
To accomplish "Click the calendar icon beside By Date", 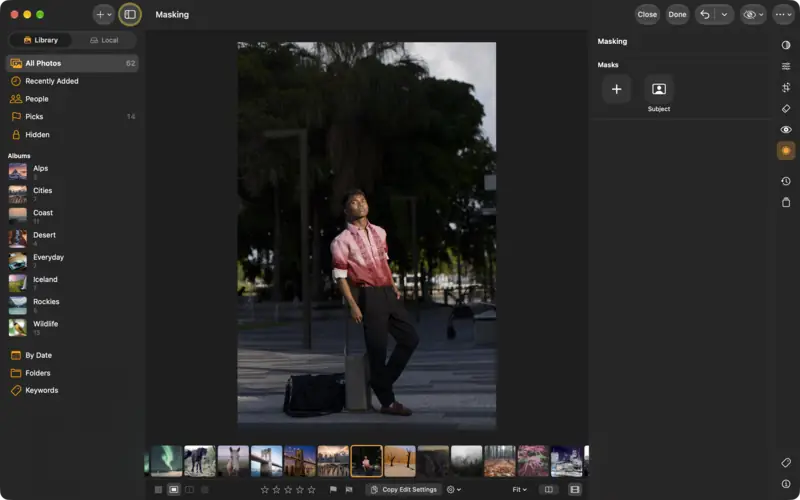I will pos(16,355).
